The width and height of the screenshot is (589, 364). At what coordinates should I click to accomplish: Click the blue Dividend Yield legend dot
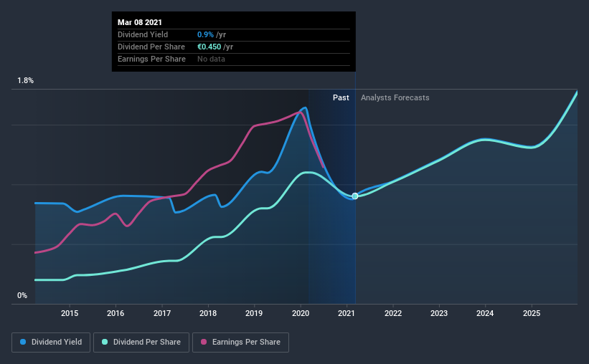[23, 342]
